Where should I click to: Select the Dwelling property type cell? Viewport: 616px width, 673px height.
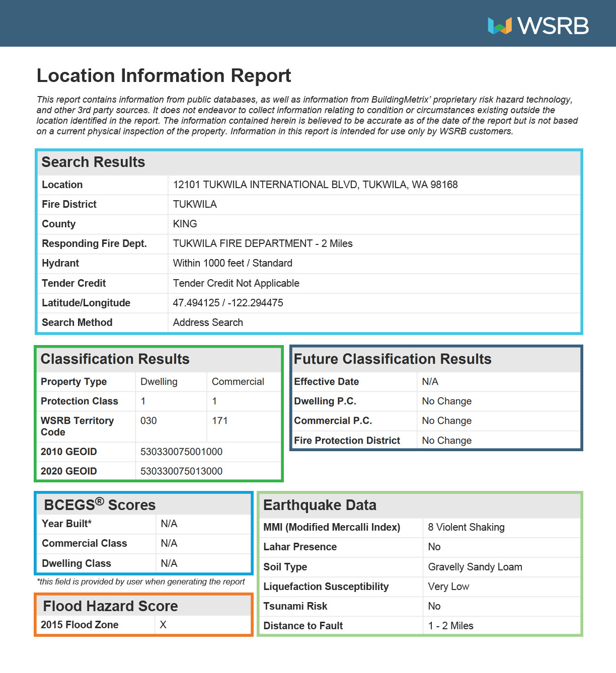coord(159,381)
